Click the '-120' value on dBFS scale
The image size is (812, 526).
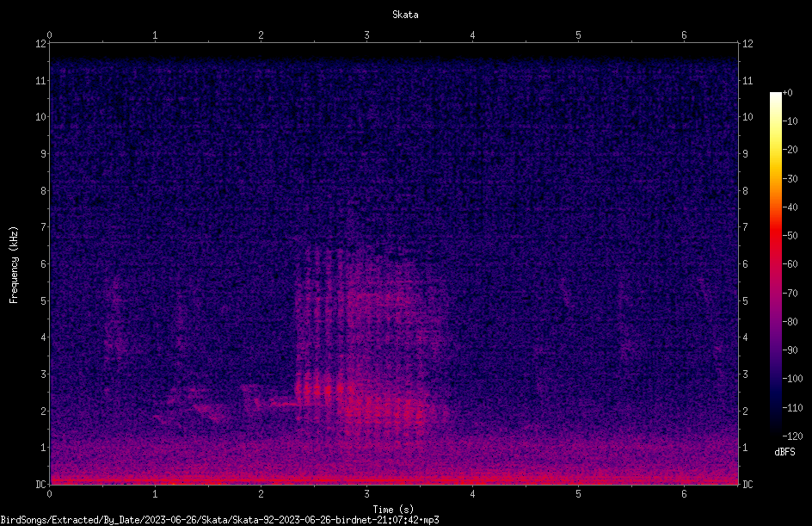pyautogui.click(x=792, y=436)
